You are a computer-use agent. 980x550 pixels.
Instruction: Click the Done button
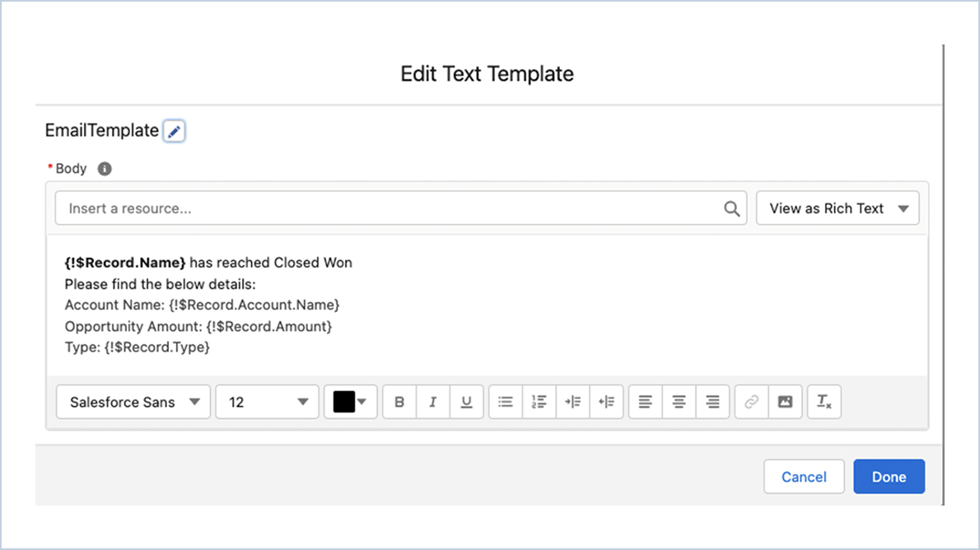pos(889,476)
